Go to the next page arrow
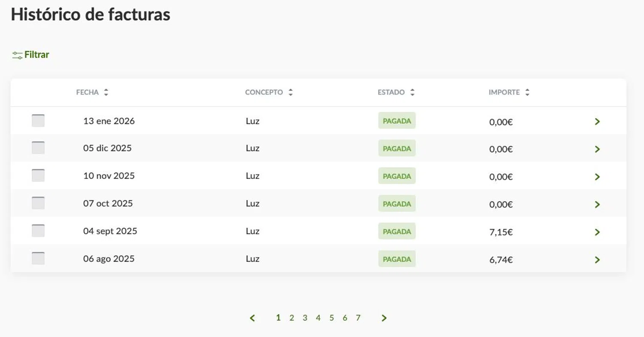The height and width of the screenshot is (337, 644). 384,318
